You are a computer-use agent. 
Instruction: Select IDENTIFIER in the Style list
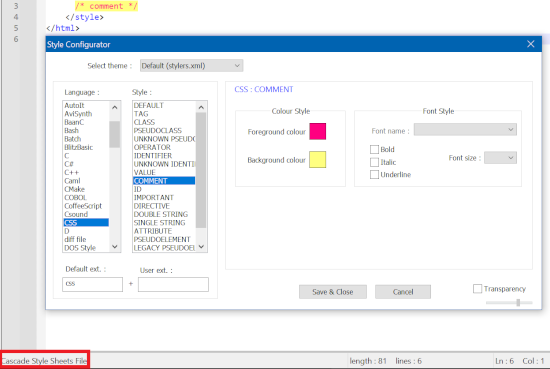(164, 156)
